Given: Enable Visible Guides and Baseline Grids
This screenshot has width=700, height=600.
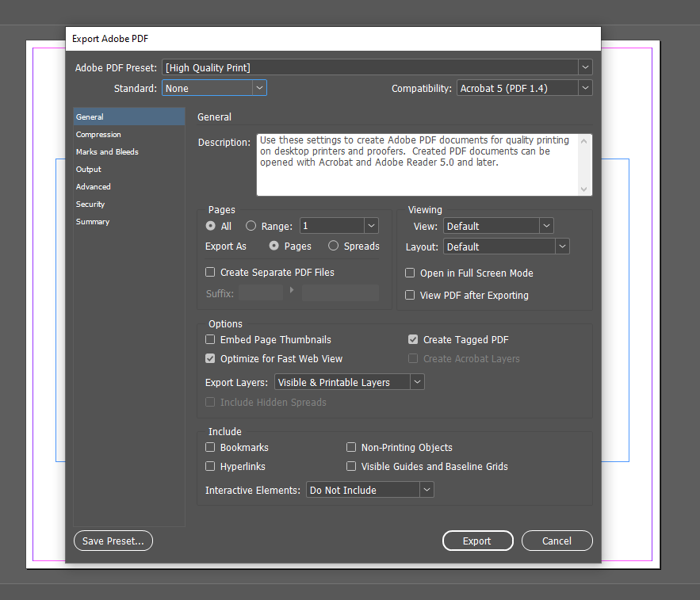Looking at the screenshot, I should click(351, 466).
